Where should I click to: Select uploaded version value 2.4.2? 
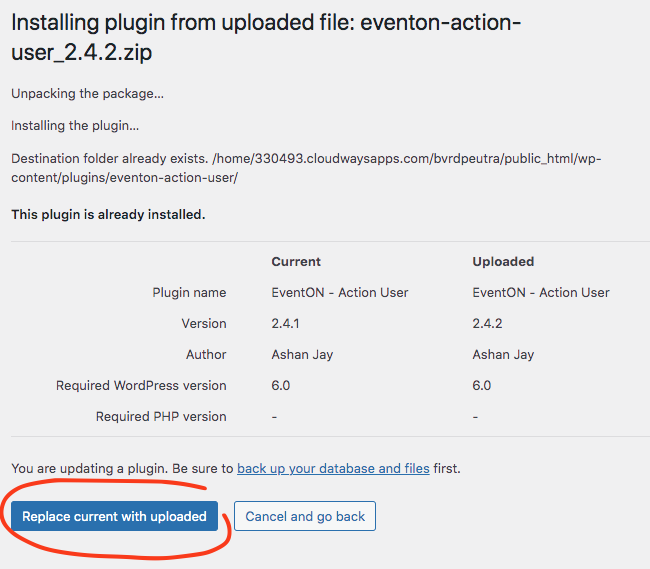[x=487, y=323]
